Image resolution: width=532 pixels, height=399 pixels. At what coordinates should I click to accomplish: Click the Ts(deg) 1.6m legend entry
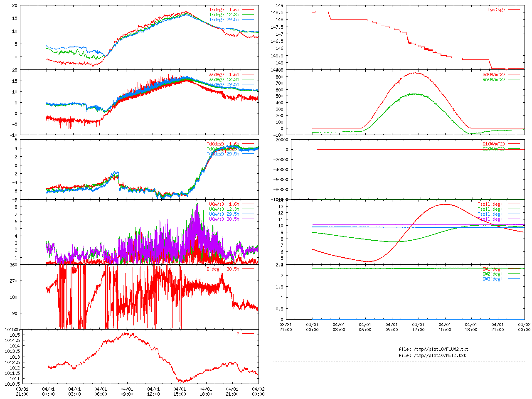223,75
